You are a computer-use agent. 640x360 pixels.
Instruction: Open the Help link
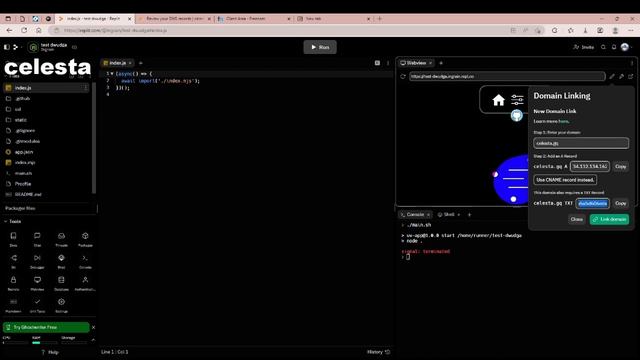50,352
